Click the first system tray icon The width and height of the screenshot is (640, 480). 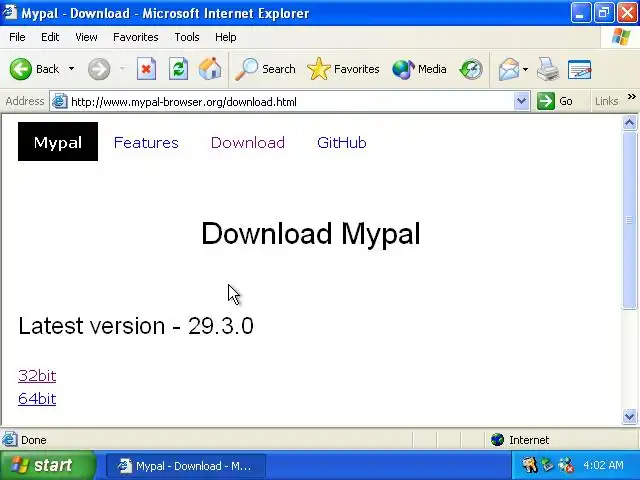click(x=529, y=465)
